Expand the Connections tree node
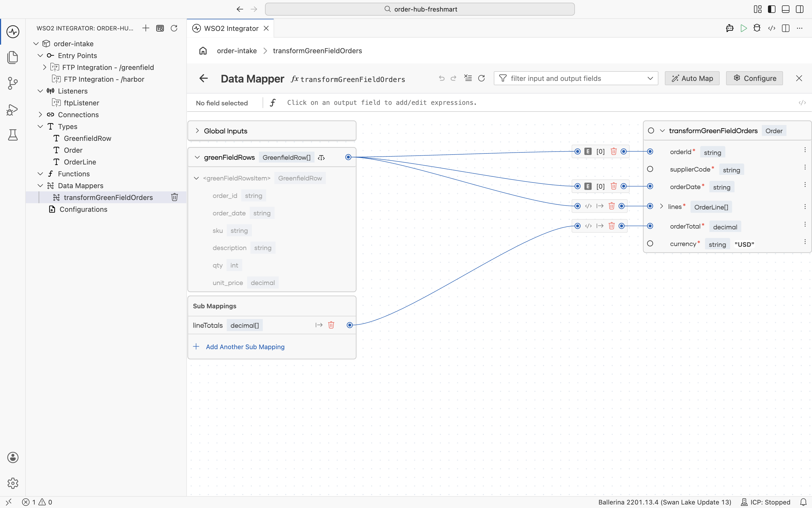 coord(40,115)
